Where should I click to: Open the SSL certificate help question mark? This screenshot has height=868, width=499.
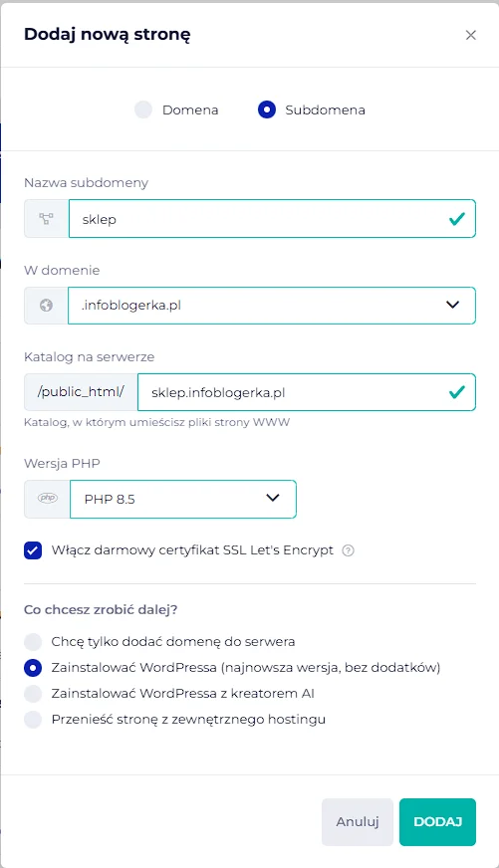pos(348,550)
